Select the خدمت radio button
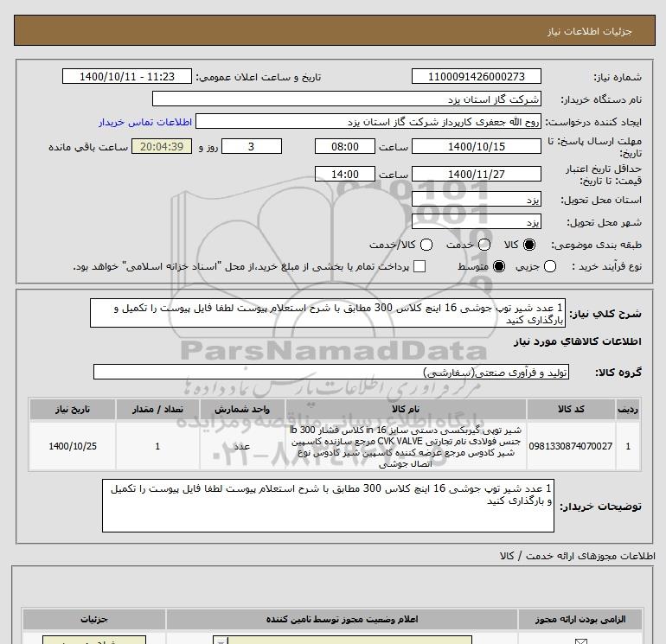The width and height of the screenshot is (666, 644). point(484,245)
